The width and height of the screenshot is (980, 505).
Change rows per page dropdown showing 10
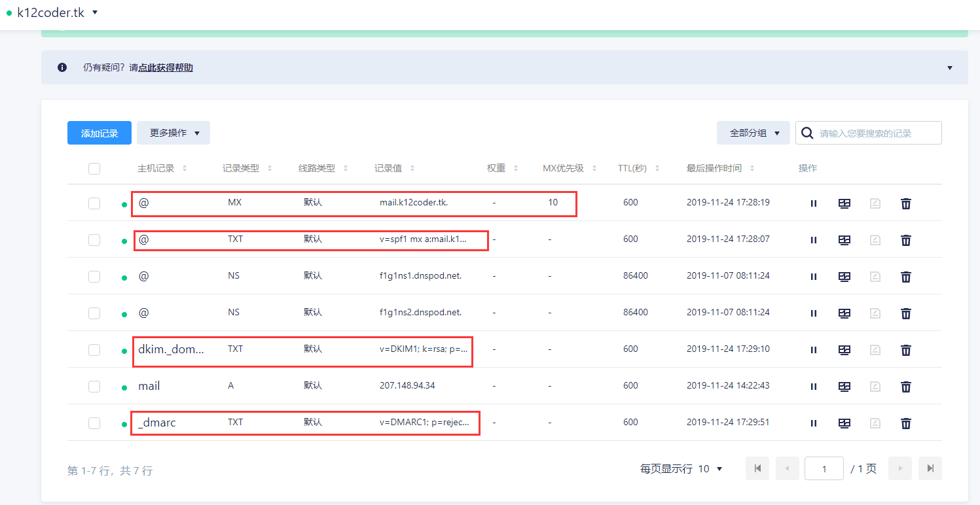click(710, 469)
